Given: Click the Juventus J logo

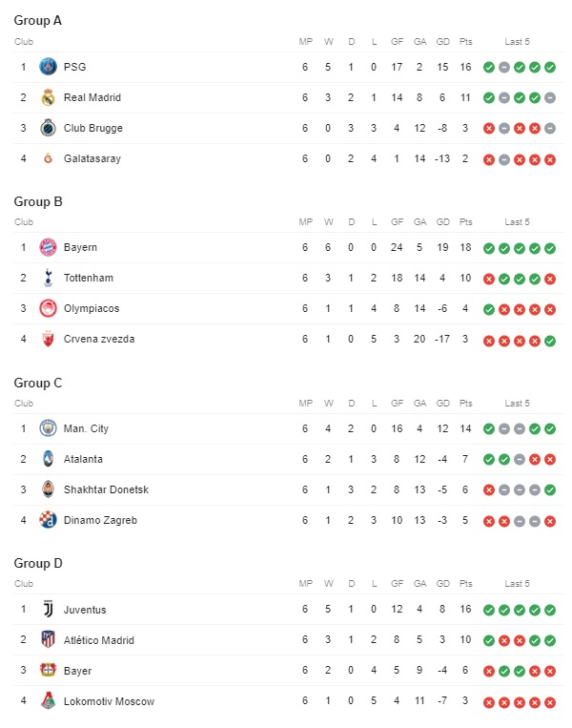Looking at the screenshot, I should (48, 609).
